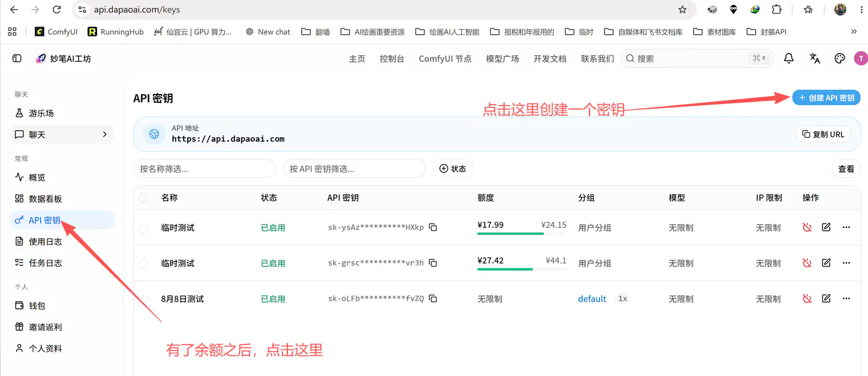Focus the 搜索 search box
The height and width of the screenshot is (376, 868).
coord(698,58)
